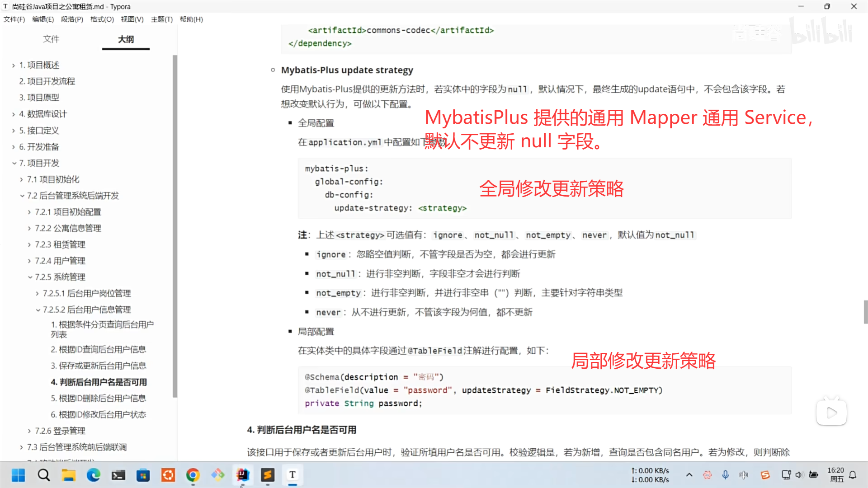Click the microphone tray icon

pyautogui.click(x=725, y=475)
